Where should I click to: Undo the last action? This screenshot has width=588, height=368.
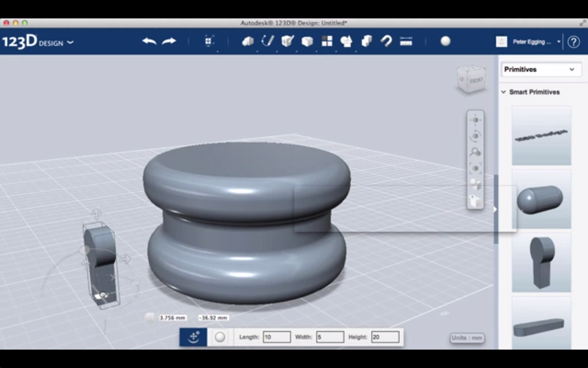coord(149,41)
